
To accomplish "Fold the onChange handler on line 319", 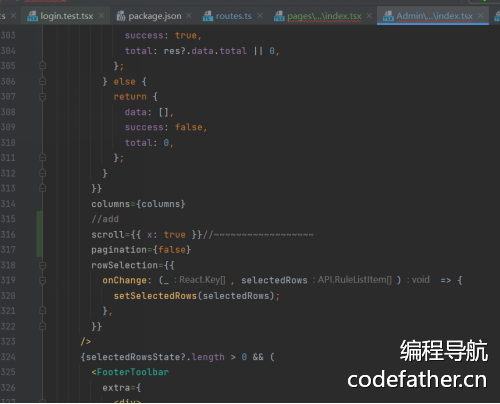I will 42,281.
